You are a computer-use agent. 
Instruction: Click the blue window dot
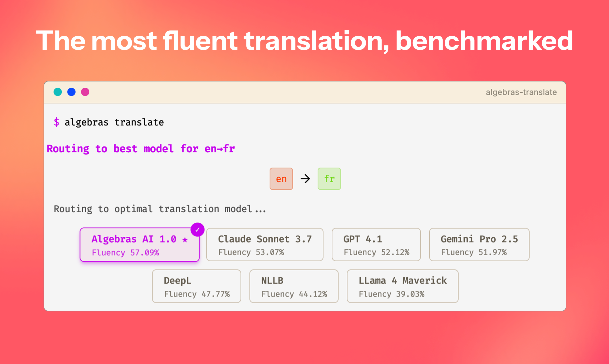tap(71, 92)
